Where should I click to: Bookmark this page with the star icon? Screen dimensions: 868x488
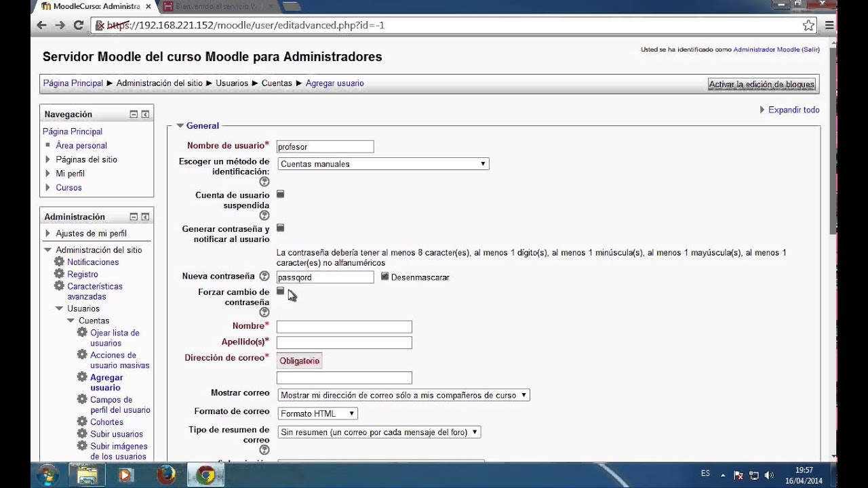[x=808, y=25]
